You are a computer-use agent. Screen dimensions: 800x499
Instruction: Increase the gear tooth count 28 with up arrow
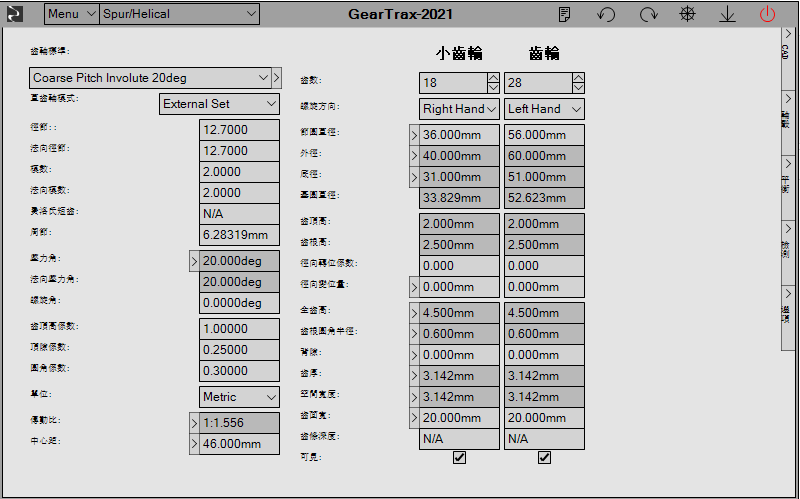point(578,78)
